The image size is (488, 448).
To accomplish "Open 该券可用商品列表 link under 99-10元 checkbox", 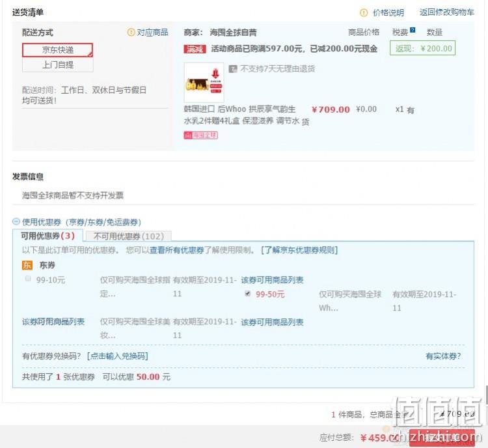I will 53,322.
